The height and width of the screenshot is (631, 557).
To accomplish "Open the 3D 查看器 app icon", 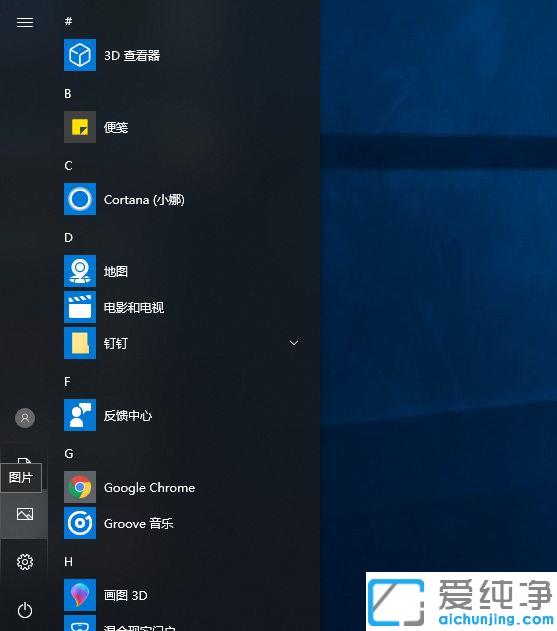I will pos(80,55).
